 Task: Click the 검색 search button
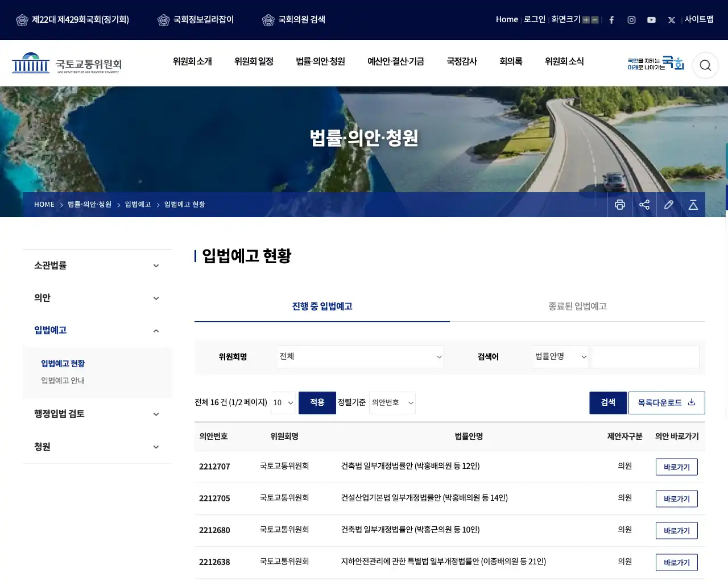(608, 403)
